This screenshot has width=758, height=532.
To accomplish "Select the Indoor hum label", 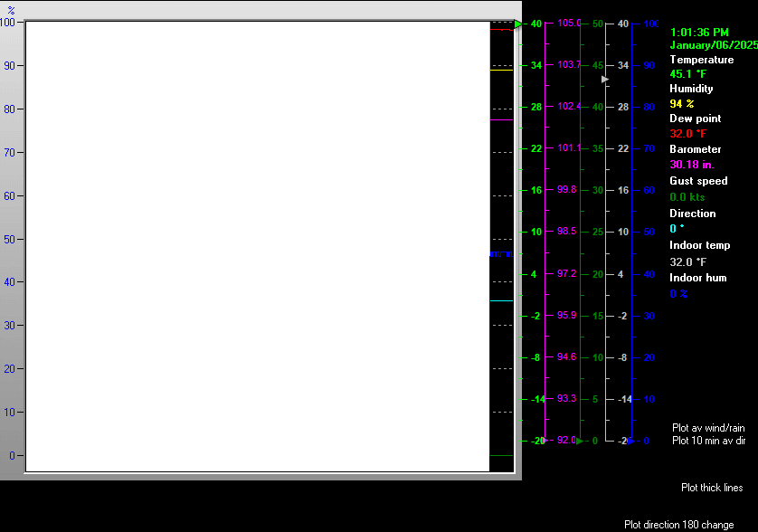I will (x=698, y=278).
